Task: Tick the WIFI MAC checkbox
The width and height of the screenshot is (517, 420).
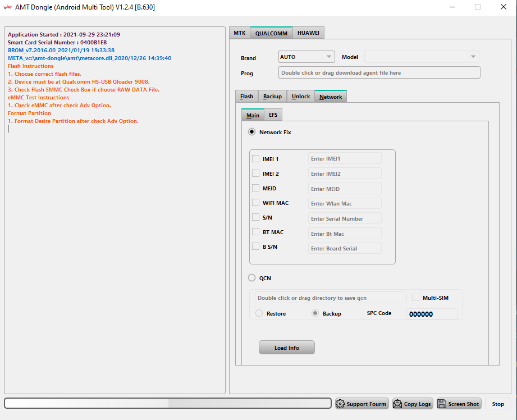Action: click(x=255, y=203)
